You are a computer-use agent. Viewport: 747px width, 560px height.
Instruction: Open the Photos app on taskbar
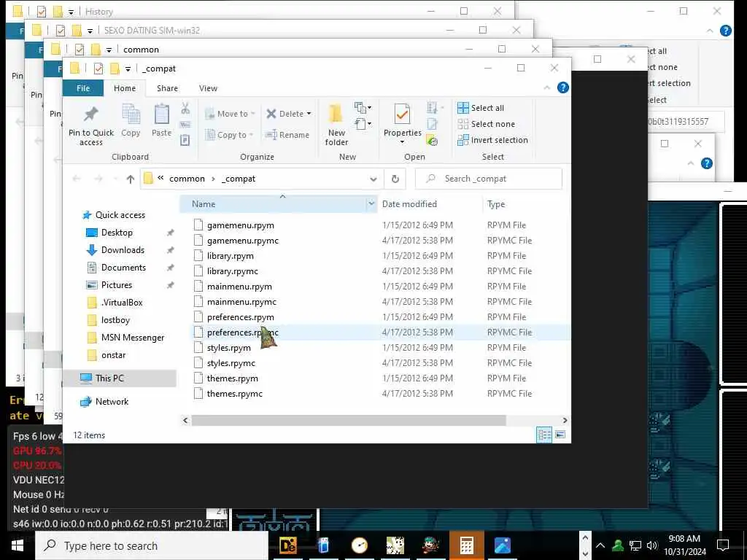[502, 545]
